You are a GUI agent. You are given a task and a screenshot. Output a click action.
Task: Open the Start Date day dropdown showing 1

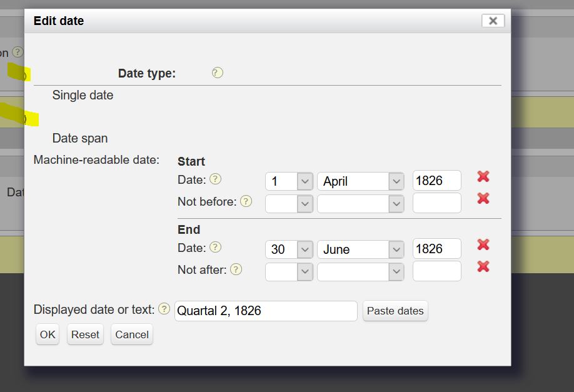[x=290, y=181]
